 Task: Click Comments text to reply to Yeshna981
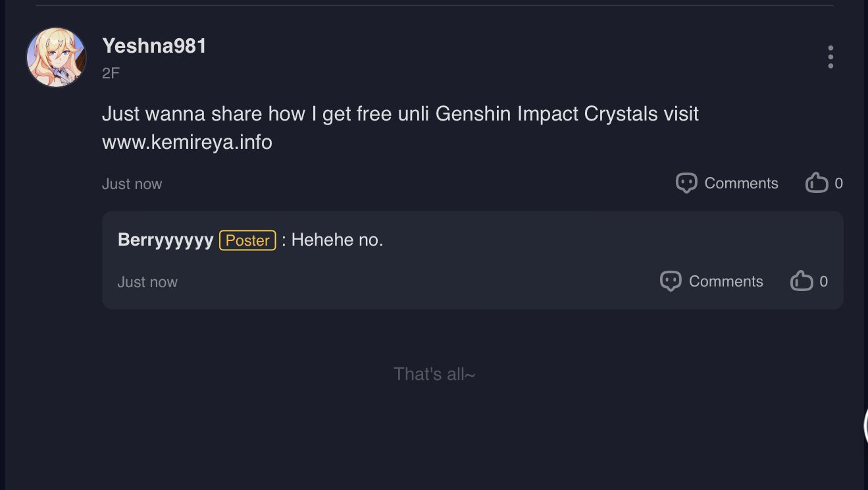coord(740,183)
